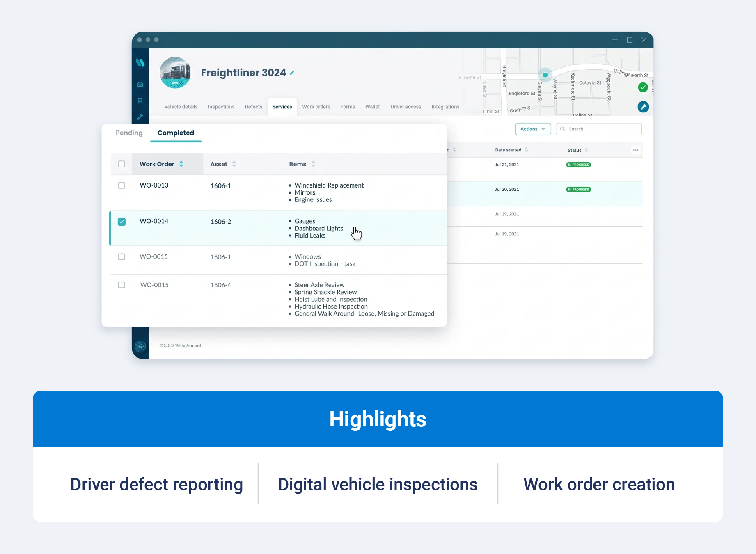The height and width of the screenshot is (554, 756).
Task: Check the checkbox for asset 1606-1 WO-0015
Action: click(x=121, y=256)
